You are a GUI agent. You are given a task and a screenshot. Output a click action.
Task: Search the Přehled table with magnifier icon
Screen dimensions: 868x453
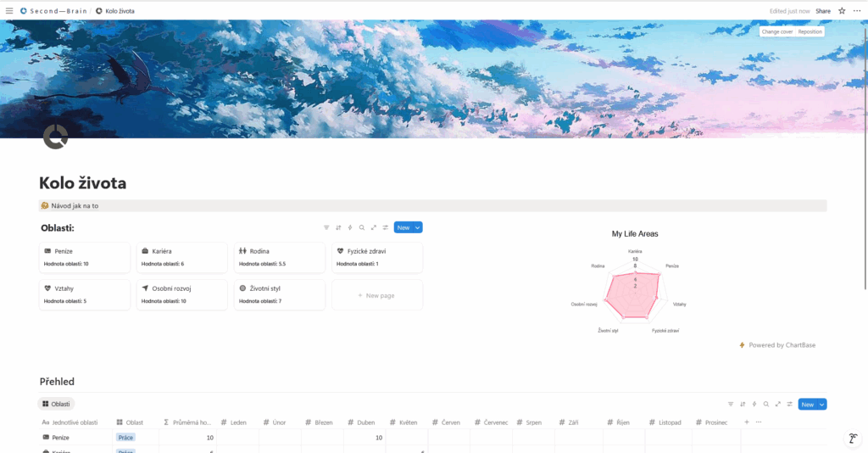pyautogui.click(x=765, y=405)
